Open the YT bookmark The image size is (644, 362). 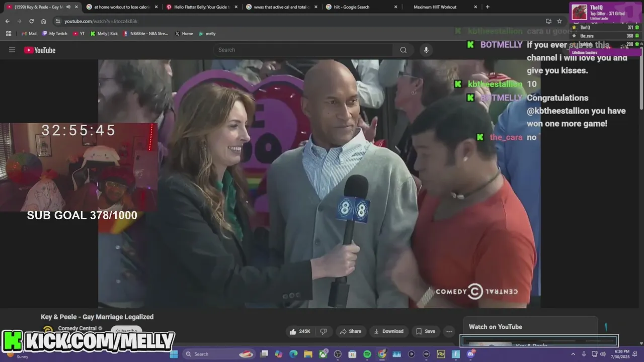pos(78,34)
